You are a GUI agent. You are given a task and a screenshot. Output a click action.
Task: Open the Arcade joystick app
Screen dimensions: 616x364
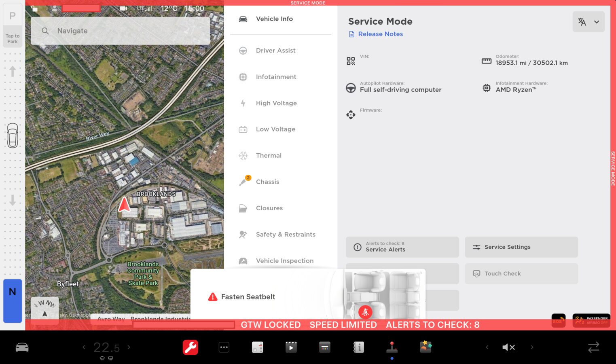pos(392,347)
